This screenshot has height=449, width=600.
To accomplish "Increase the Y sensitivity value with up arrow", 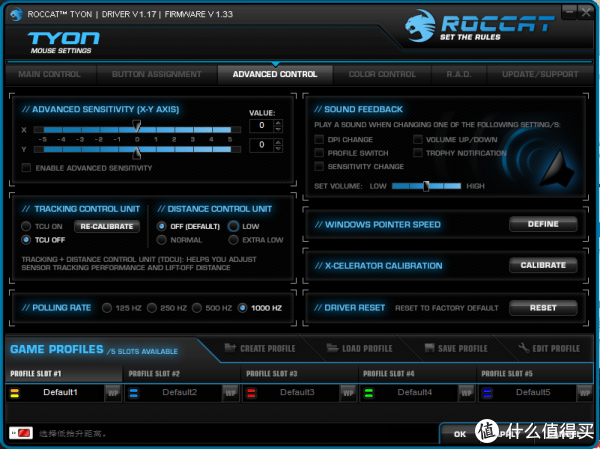I will pos(278,142).
